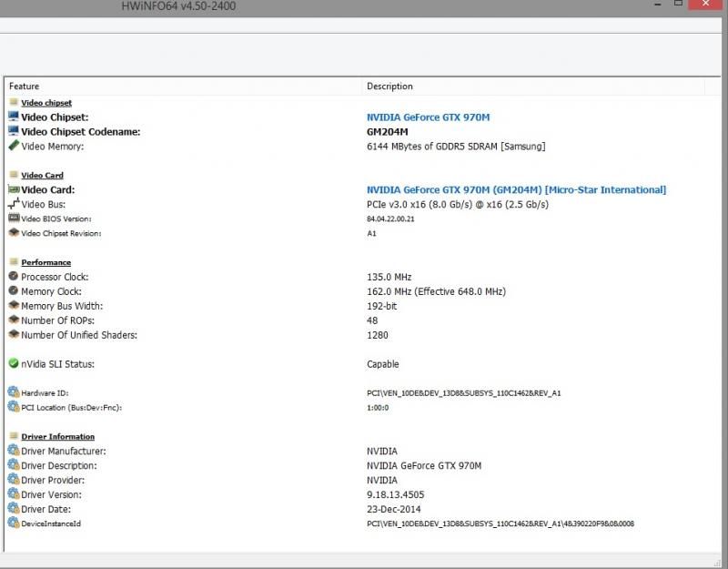Click the processor clock value 135.0 MHz
The image size is (728, 569).
[389, 277]
